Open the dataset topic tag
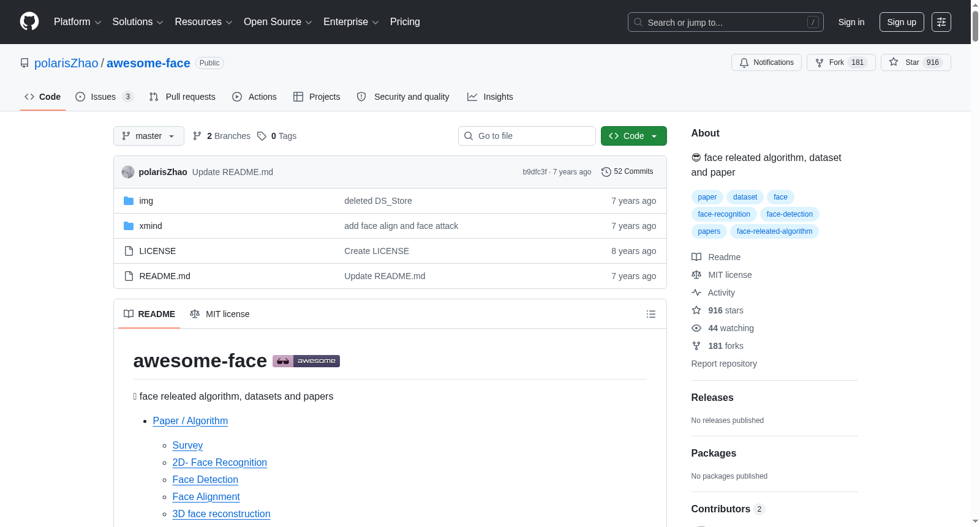Screen dimensions: 980x527 (745, 197)
